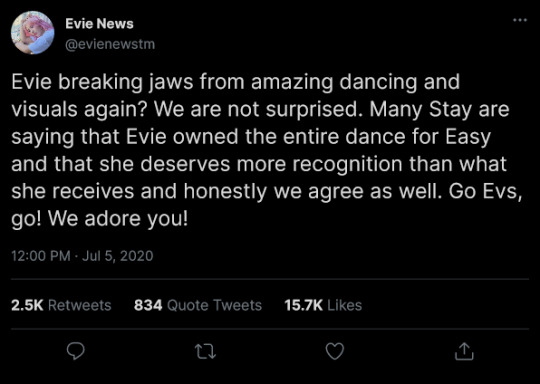Screen dimensions: 540x384
Task: Like the tweet with the heart icon
Action: (335, 351)
